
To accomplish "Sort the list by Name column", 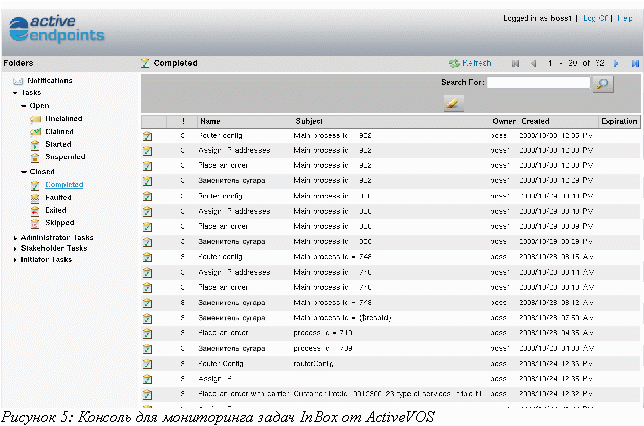I will (210, 121).
